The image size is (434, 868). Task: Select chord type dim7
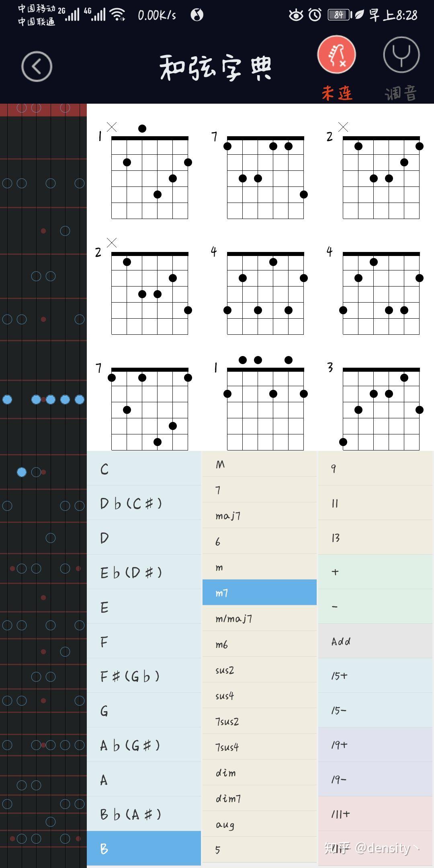pos(260,798)
